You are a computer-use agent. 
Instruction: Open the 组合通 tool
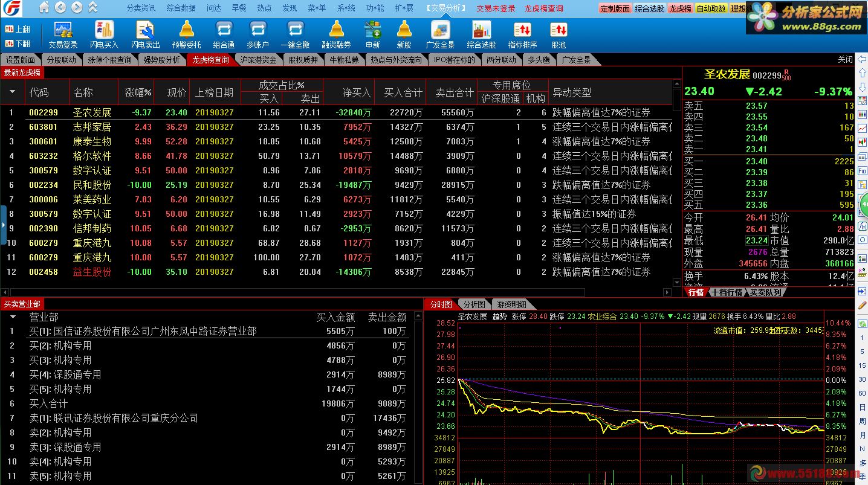coord(224,35)
